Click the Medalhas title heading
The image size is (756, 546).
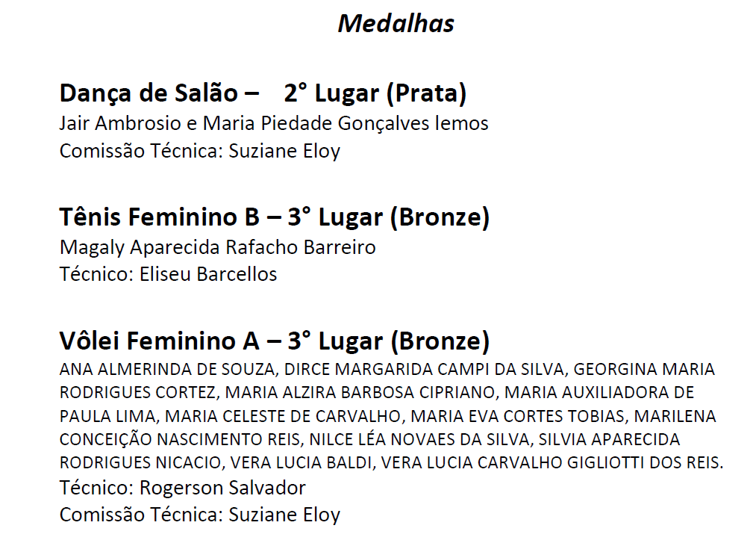pos(396,24)
